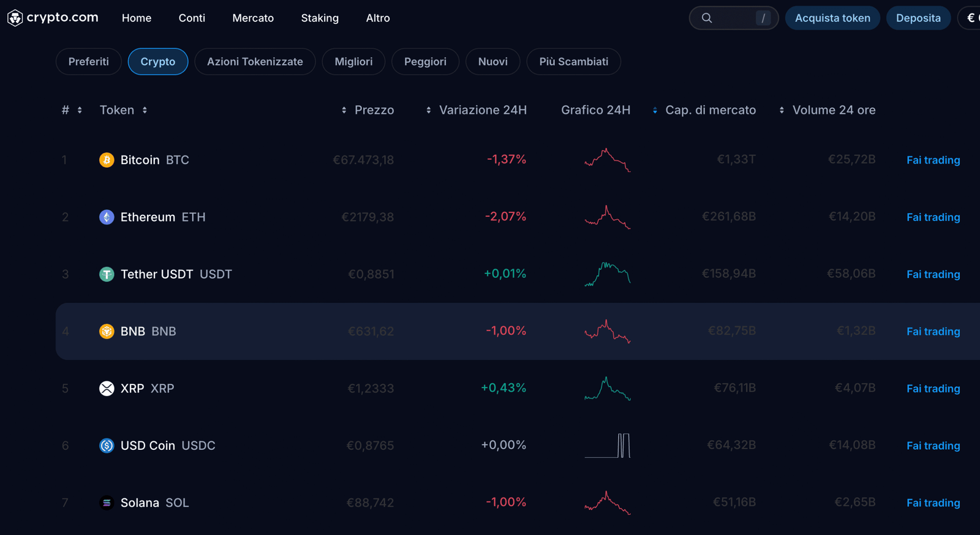The image size is (980, 535).
Task: Click Fai trading for Solana
Action: (x=933, y=503)
